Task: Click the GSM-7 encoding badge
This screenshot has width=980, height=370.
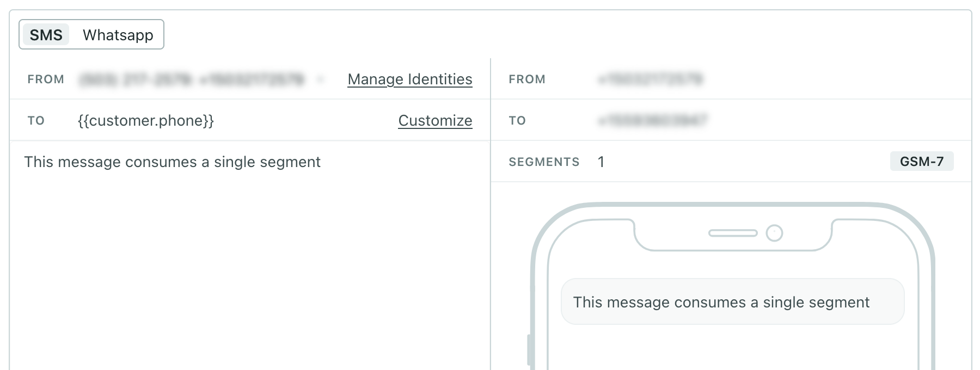Action: tap(921, 162)
